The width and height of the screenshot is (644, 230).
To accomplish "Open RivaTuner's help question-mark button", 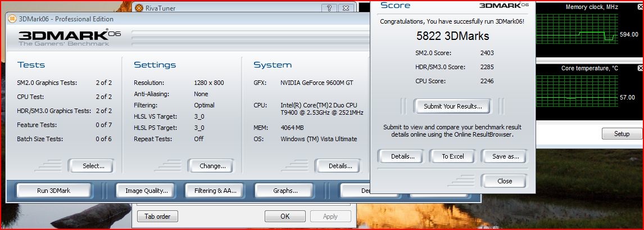I will 329,8.
